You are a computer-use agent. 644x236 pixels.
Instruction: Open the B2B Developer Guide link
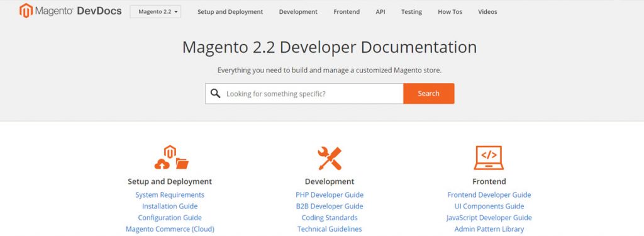(330, 206)
